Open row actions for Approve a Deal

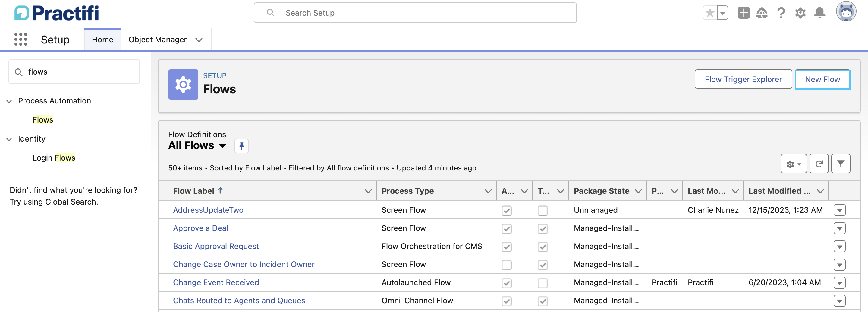pyautogui.click(x=839, y=228)
